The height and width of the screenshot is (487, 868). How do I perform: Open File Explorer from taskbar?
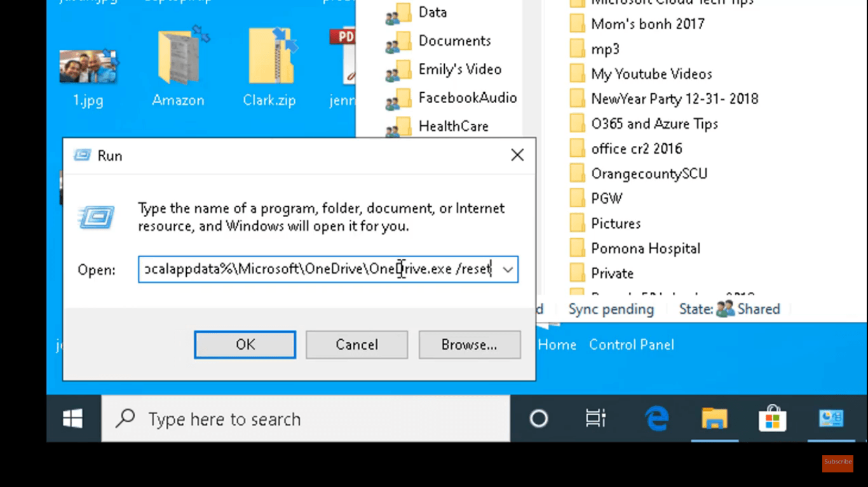pyautogui.click(x=714, y=418)
